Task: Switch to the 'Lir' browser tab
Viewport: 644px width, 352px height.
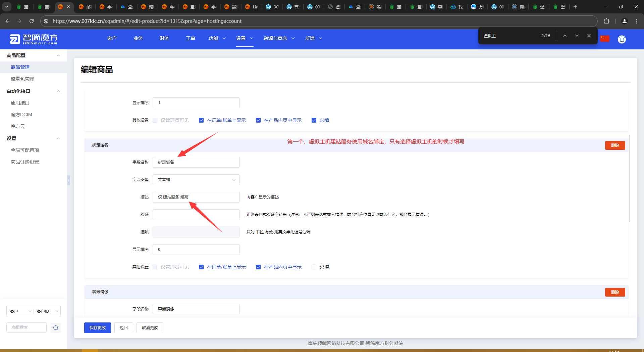Action: pos(252,7)
